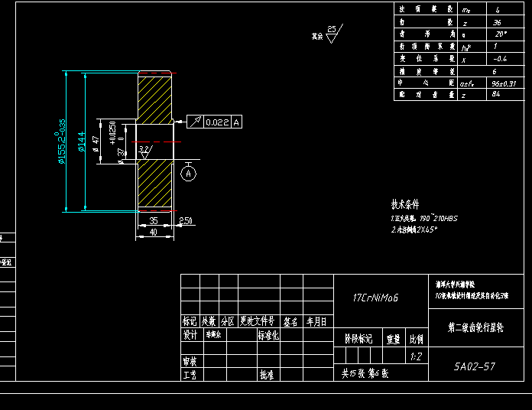532x410 pixels.
Task: Click the 共15张 第6张 sheet count text
Action: click(365, 373)
